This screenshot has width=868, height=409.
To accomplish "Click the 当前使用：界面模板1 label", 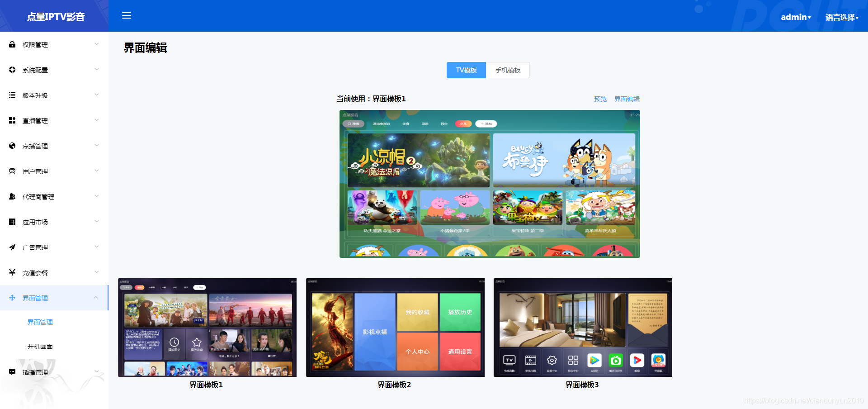I will point(371,99).
